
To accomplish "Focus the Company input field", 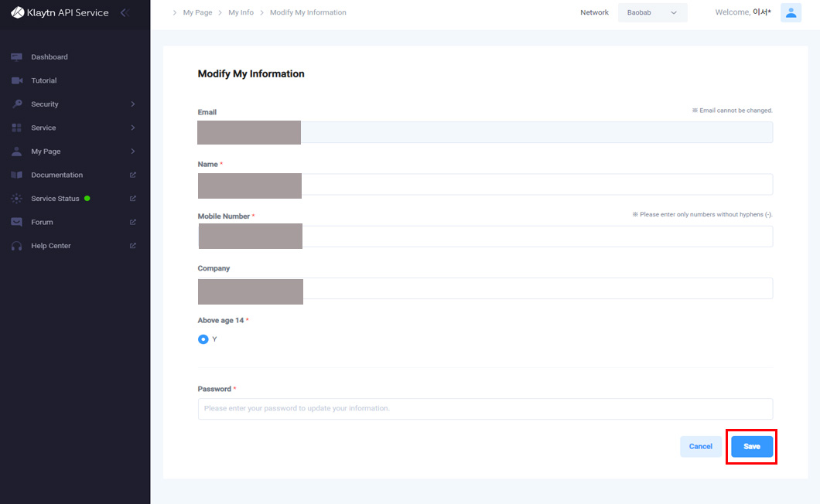I will pos(485,288).
